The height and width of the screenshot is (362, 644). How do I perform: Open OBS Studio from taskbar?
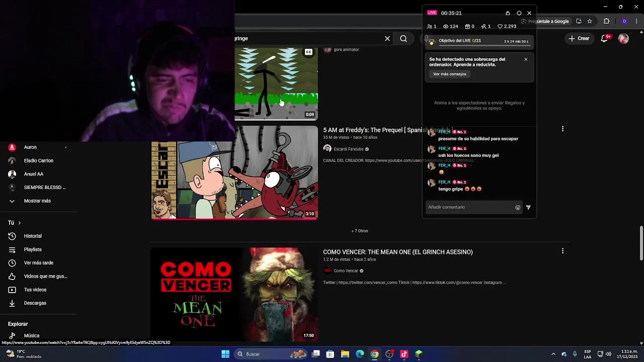[389, 354]
